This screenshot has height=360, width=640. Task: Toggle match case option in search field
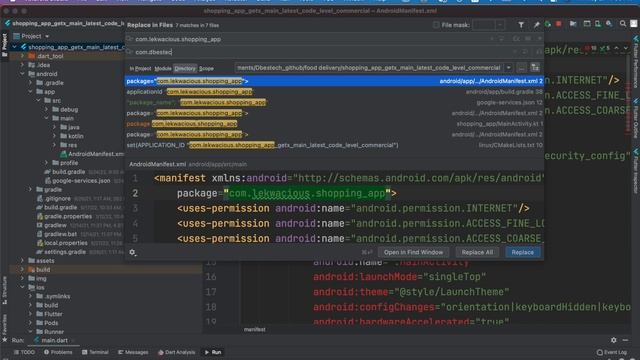(516, 39)
